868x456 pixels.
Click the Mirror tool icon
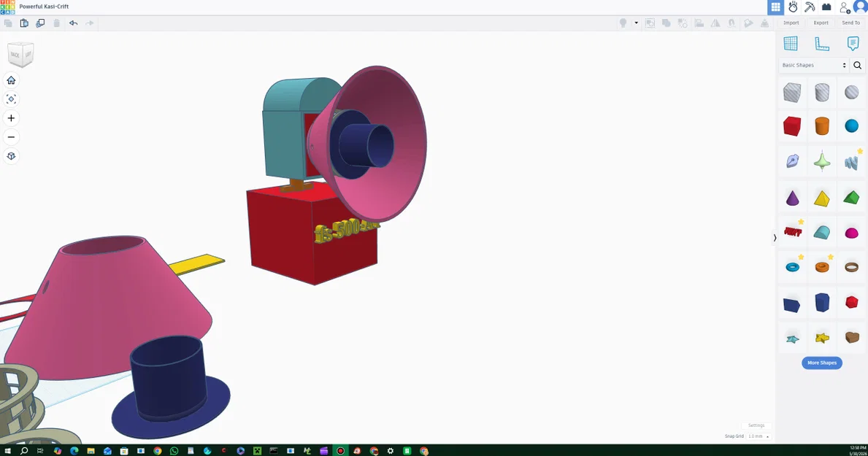click(x=715, y=23)
